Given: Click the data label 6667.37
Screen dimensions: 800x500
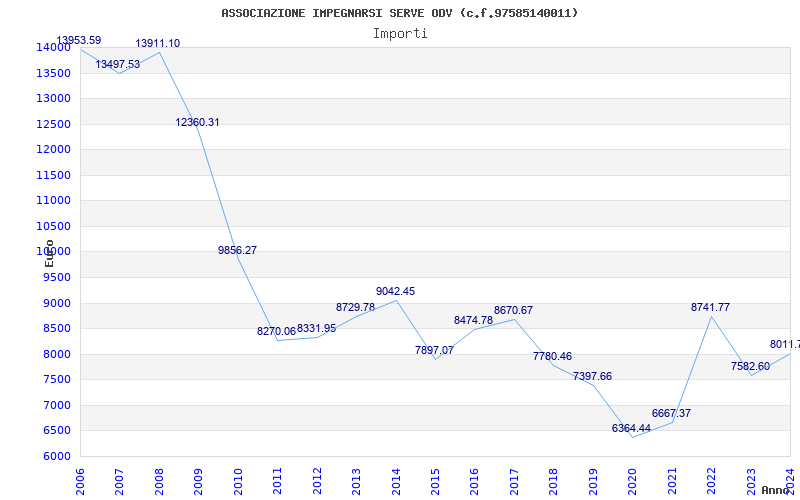Looking at the screenshot, I should pos(671,413).
